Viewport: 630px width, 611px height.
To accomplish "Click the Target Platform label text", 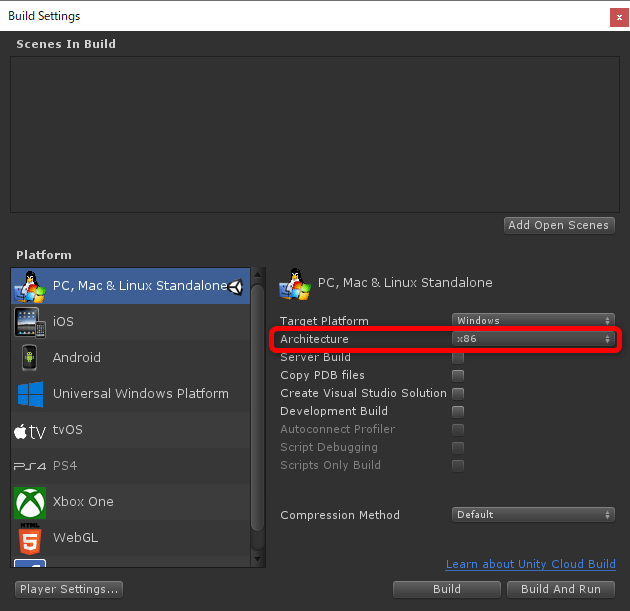I will click(x=324, y=321).
